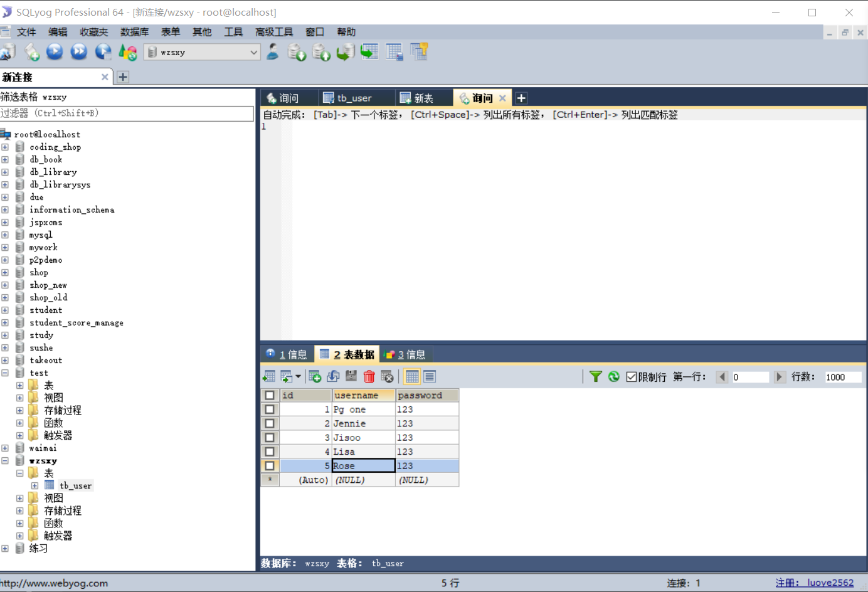Delete selected rows with red trash icon
The width and height of the screenshot is (868, 592).
(369, 376)
